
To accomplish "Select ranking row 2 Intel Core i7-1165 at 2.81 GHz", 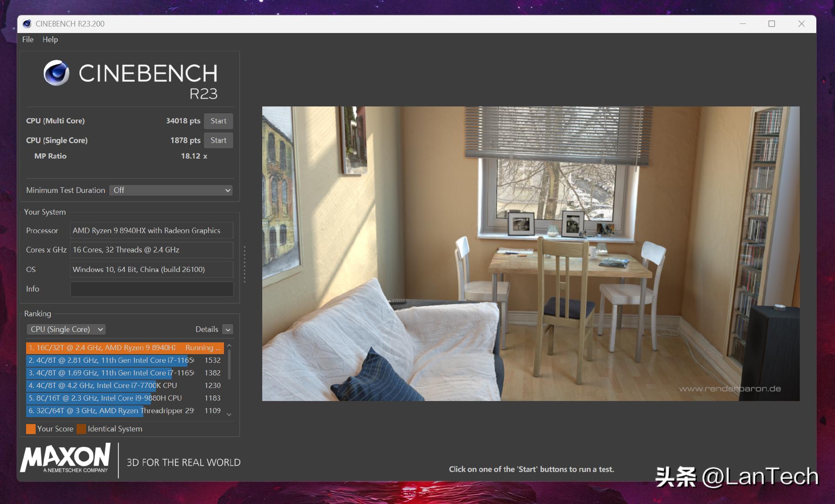I will coord(125,360).
